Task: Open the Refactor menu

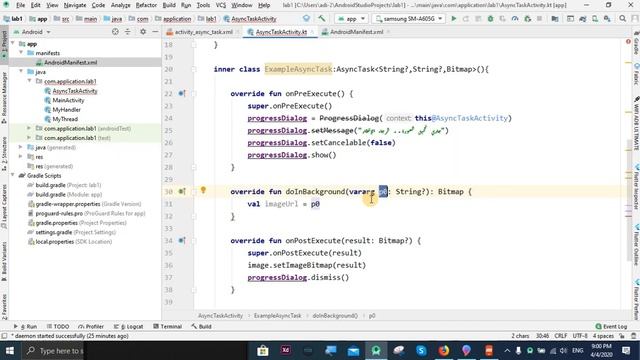Action: (x=146, y=5)
